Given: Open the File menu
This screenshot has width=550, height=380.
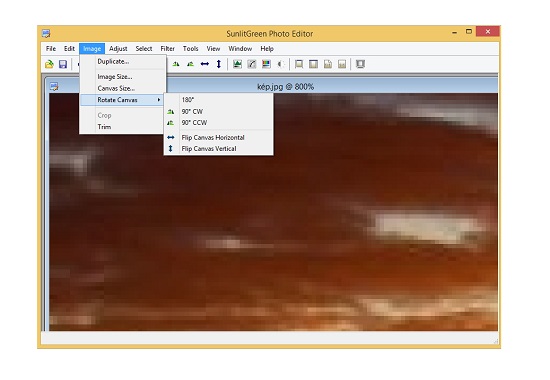Looking at the screenshot, I should tap(51, 48).
